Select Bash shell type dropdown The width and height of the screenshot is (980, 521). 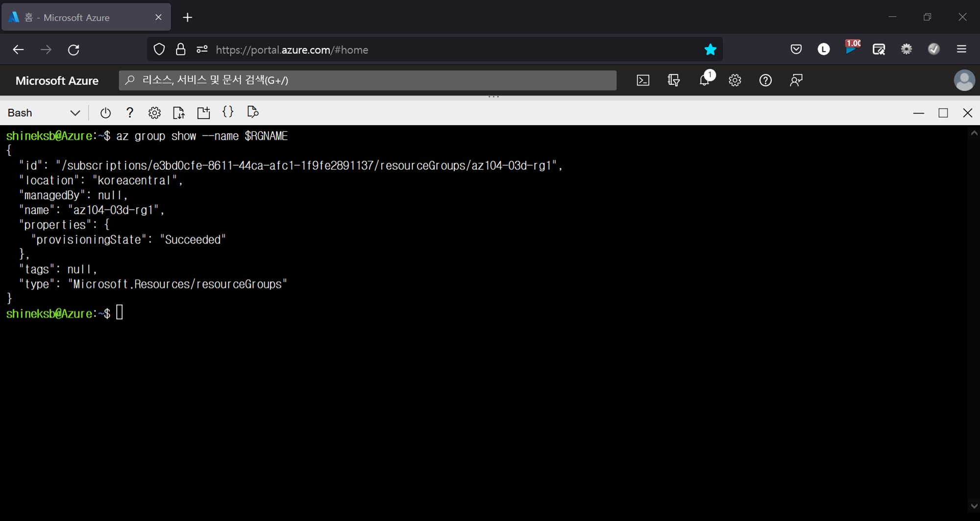[x=44, y=113]
